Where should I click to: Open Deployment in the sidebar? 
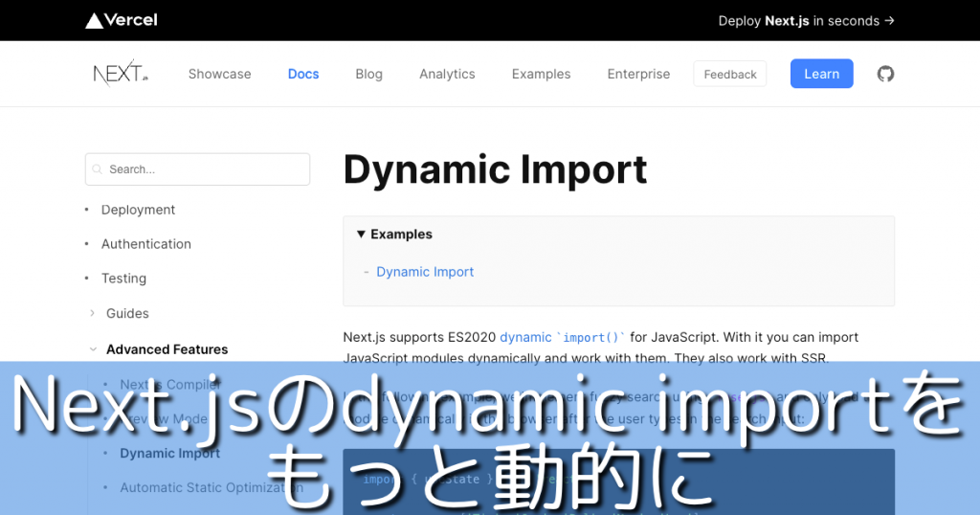click(x=138, y=210)
